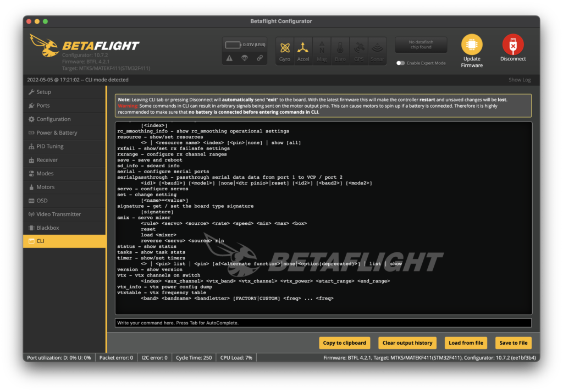
Task: Open the Show Log link
Action: 520,80
